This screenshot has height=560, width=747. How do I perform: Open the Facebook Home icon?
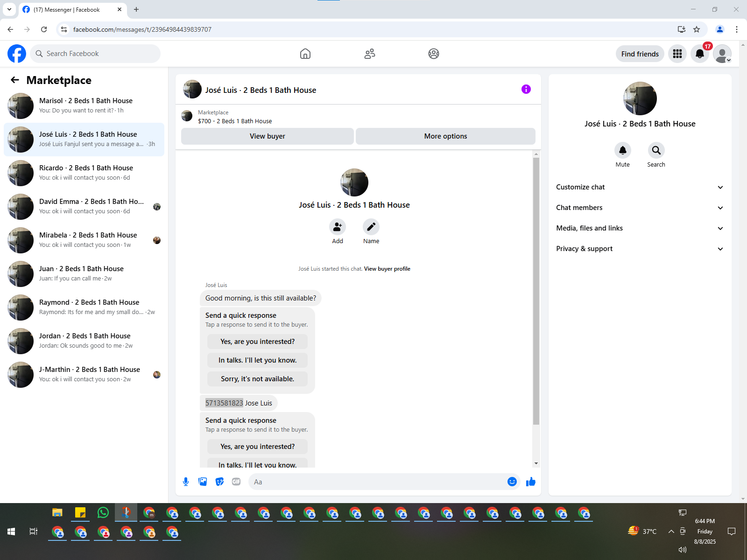pyautogui.click(x=305, y=54)
